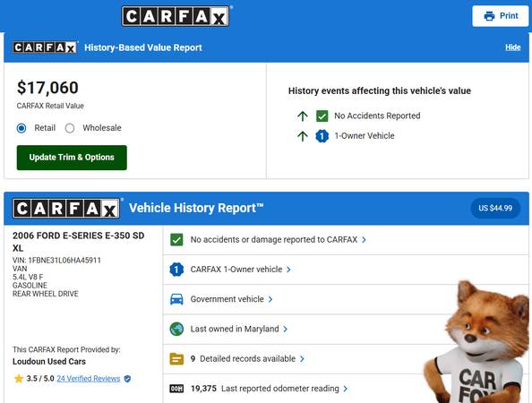532x403 pixels.
Task: Click the blue 1-Owner badge in value events
Action: click(x=322, y=136)
